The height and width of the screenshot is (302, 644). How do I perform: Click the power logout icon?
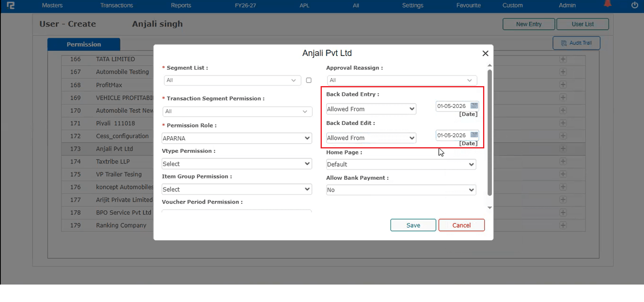635,5
